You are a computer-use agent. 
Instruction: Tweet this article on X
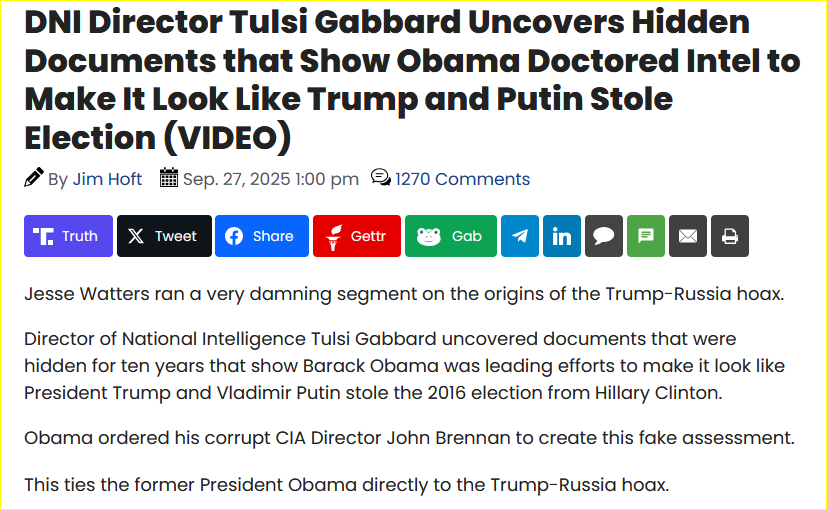pos(164,236)
